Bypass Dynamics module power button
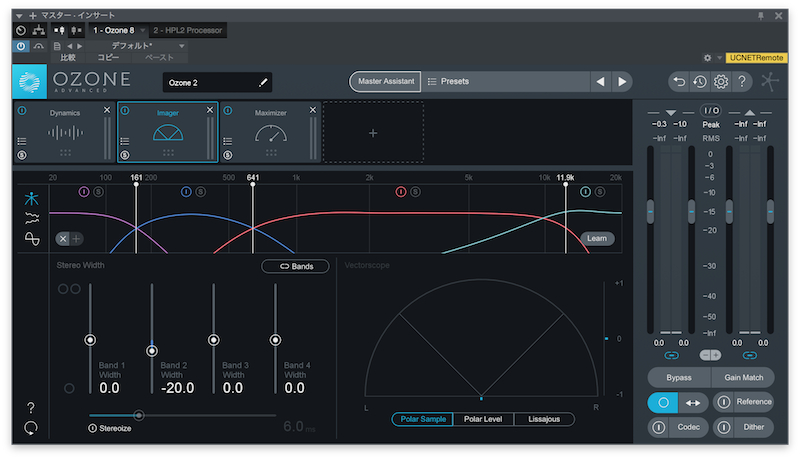The width and height of the screenshot is (800, 459). (22, 110)
